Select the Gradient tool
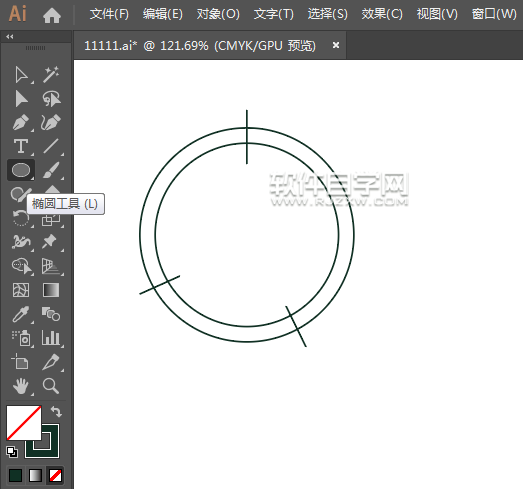This screenshot has height=489, width=523. [51, 290]
